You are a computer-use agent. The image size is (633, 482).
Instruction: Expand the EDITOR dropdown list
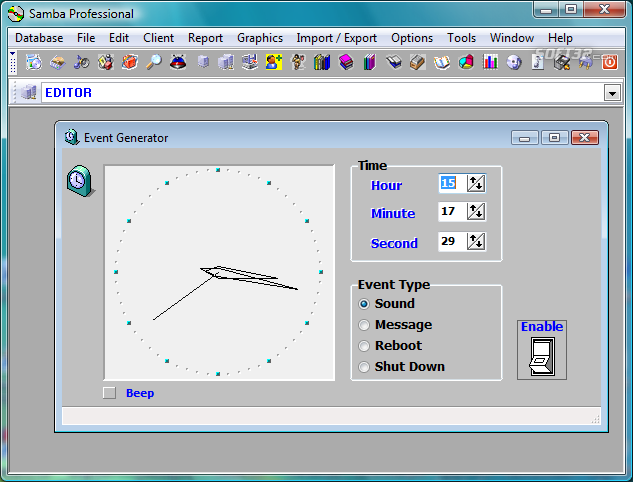pyautogui.click(x=612, y=93)
